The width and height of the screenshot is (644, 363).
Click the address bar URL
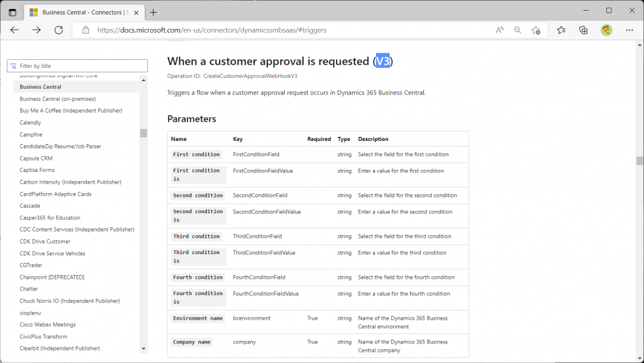click(x=212, y=30)
